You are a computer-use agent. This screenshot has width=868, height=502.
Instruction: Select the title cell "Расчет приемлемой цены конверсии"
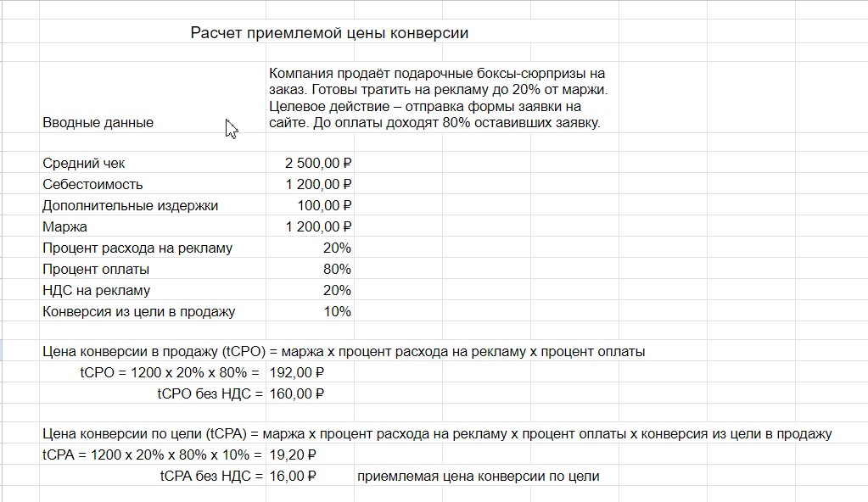coord(329,33)
